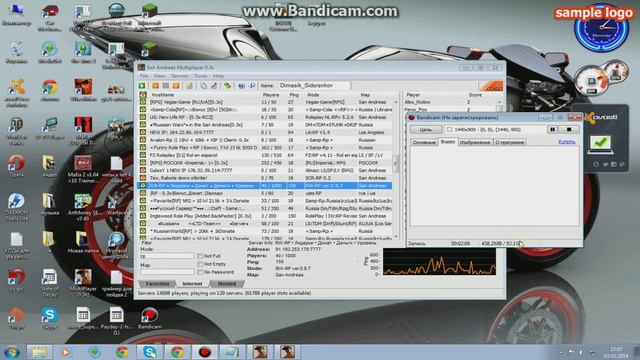The width and height of the screenshot is (640, 360).
Task: Toggle the 1440x900 checkbox in Bandicam
Action: point(449,129)
